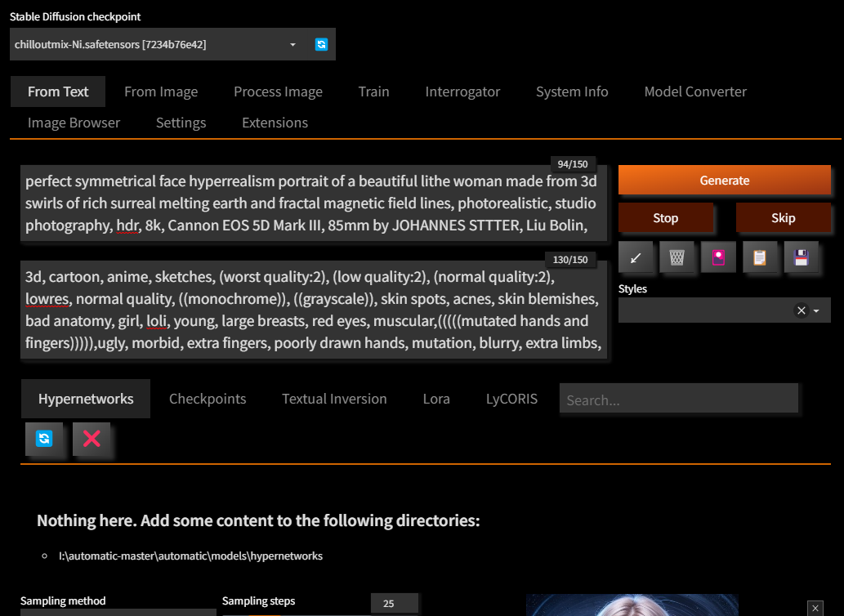Expand the Styles dropdown arrow
Image resolution: width=844 pixels, height=616 pixels.
[816, 310]
